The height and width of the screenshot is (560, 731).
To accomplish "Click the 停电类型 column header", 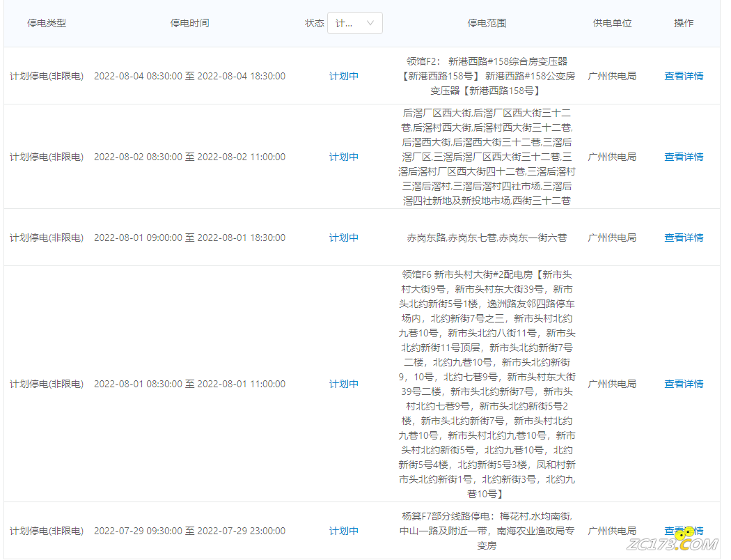I will [x=47, y=23].
